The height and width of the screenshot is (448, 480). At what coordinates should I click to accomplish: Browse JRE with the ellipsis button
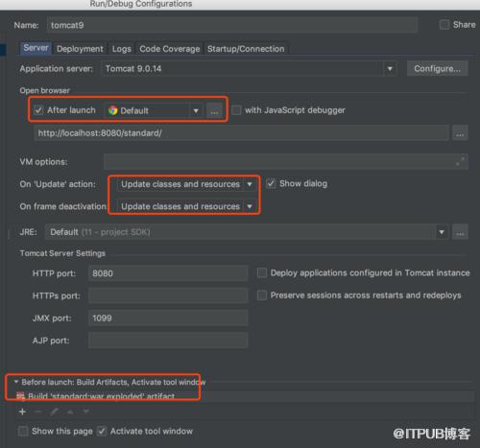(x=460, y=232)
